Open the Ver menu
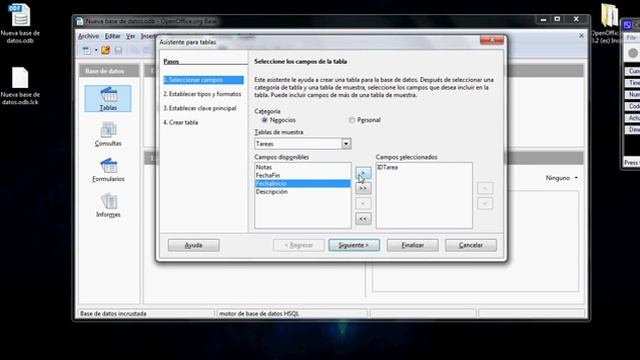This screenshot has width=640, height=360. tap(130, 36)
